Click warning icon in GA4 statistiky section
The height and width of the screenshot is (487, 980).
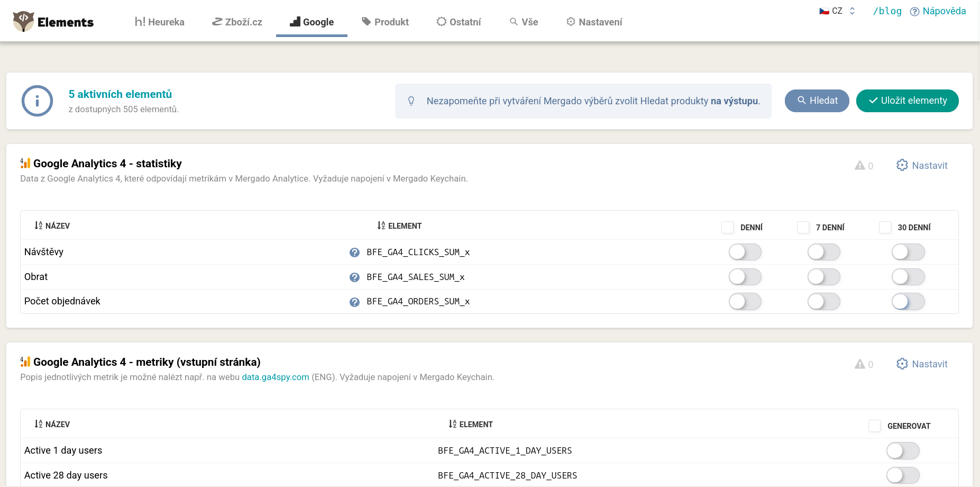(x=860, y=165)
